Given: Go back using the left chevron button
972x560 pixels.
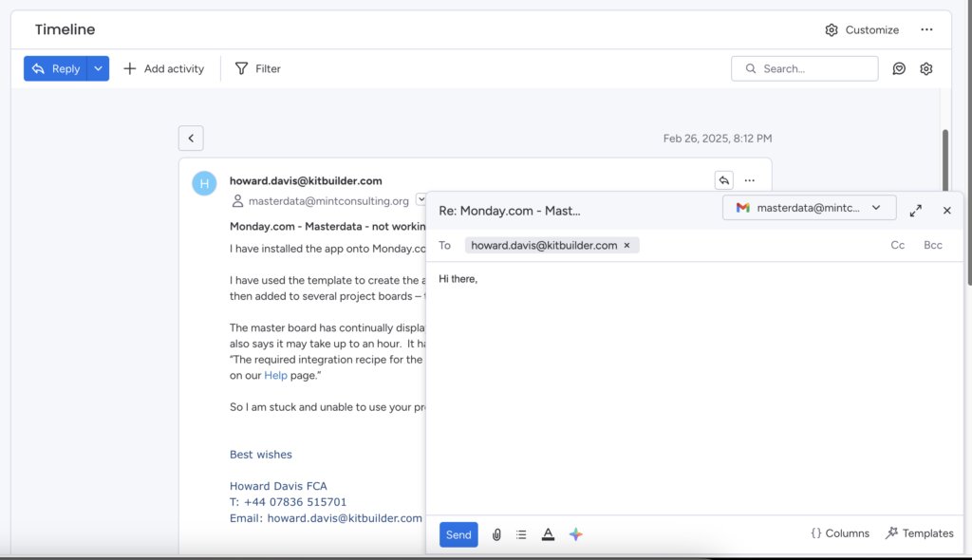Looking at the screenshot, I should (191, 139).
